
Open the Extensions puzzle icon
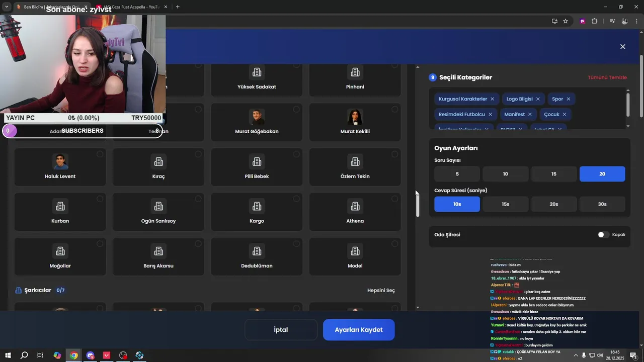pos(594,21)
